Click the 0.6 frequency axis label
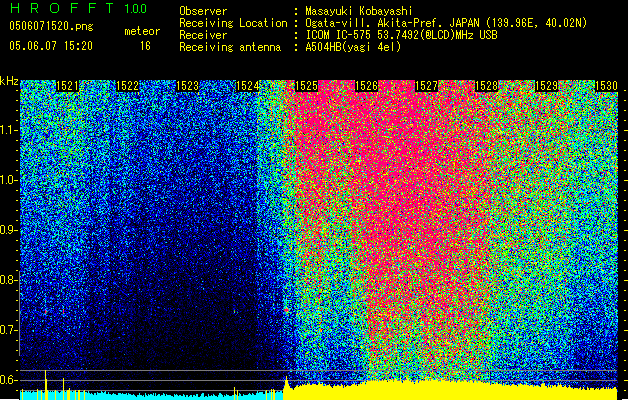Image resolution: width=629 pixels, height=400 pixels. [9, 380]
